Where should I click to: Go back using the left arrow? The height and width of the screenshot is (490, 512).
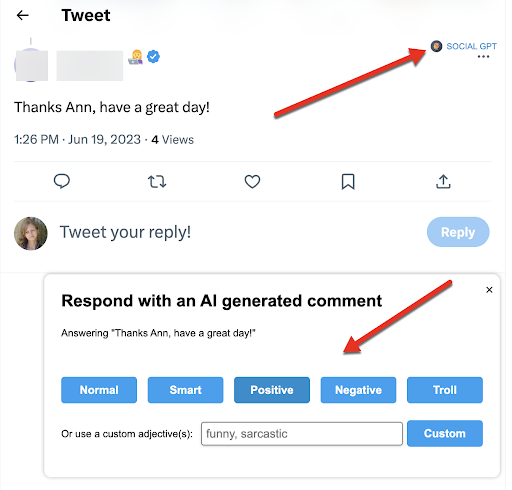click(x=23, y=15)
